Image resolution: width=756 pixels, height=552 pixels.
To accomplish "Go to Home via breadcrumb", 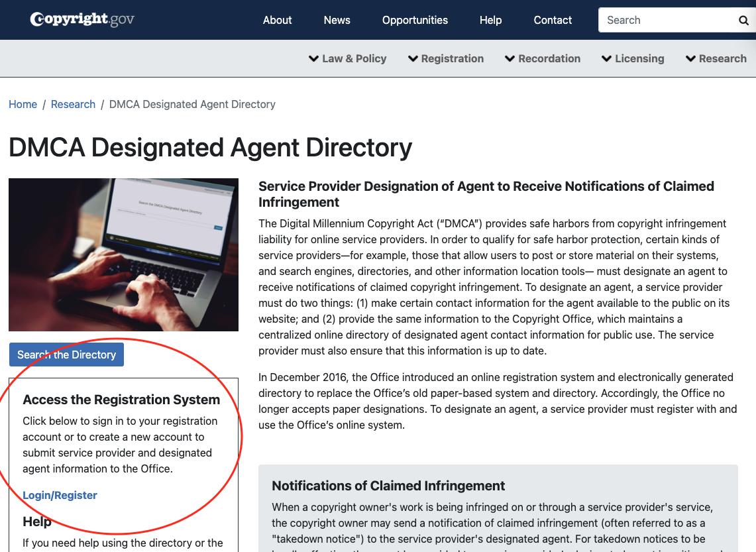I will (23, 104).
